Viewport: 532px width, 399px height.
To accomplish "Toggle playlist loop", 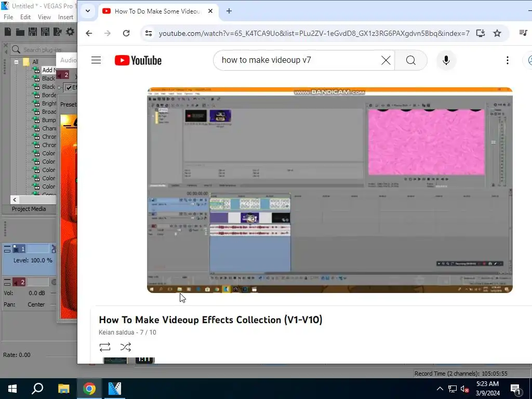I will pyautogui.click(x=105, y=347).
